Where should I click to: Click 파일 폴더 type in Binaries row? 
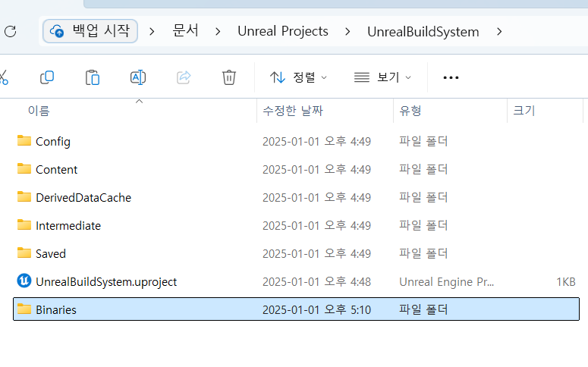click(x=423, y=309)
